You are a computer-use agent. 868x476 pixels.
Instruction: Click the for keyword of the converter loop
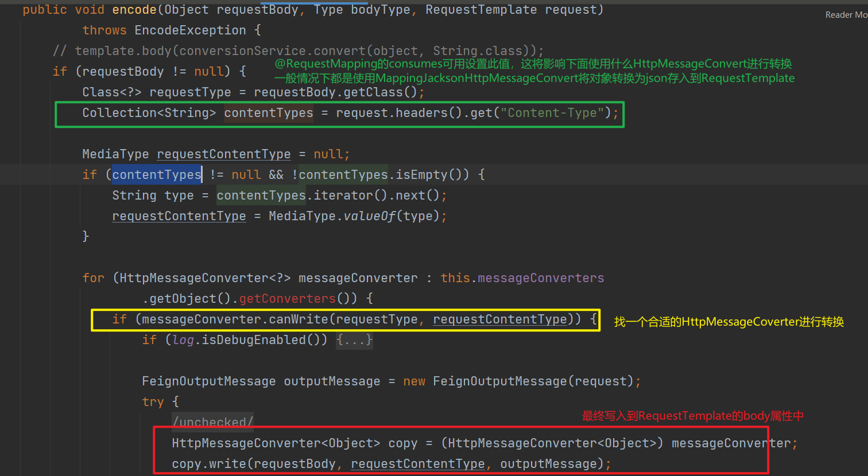click(x=94, y=278)
